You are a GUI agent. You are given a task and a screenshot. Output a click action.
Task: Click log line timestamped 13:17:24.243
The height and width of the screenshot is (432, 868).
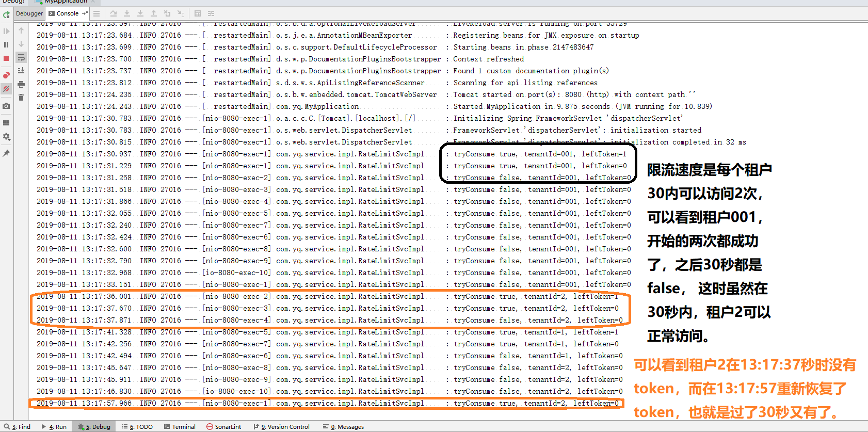tap(374, 106)
